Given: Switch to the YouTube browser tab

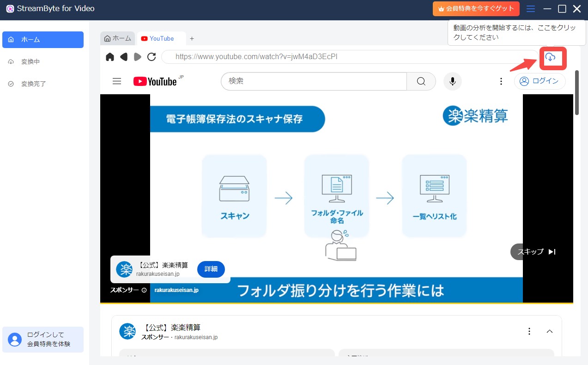Looking at the screenshot, I should (x=161, y=38).
